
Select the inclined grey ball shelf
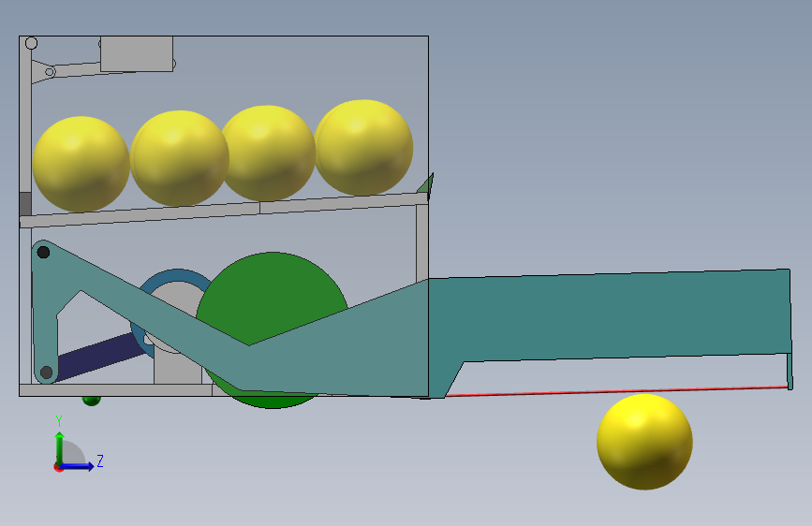pos(223,211)
